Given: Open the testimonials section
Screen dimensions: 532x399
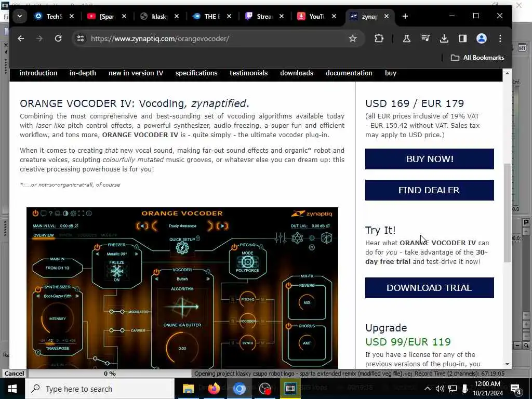Looking at the screenshot, I should click(x=249, y=73).
